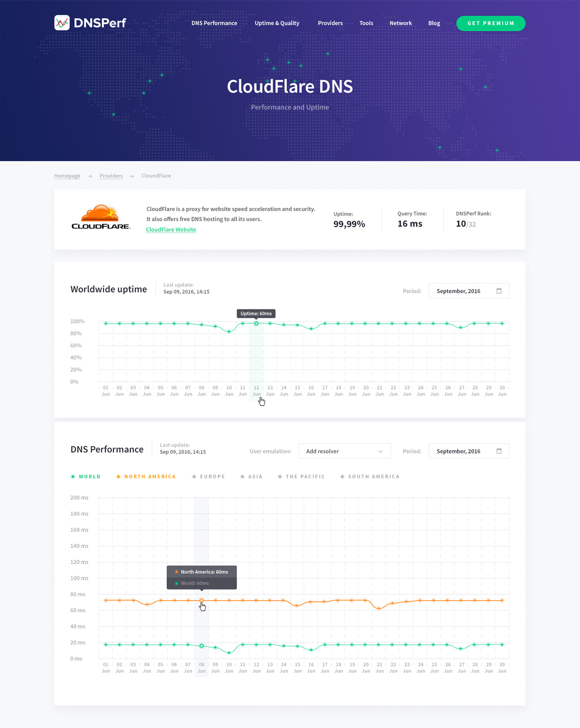Image resolution: width=580 pixels, height=728 pixels.
Task: Select the 'CloundFlare' breadcrumb text
Action: [x=156, y=176]
